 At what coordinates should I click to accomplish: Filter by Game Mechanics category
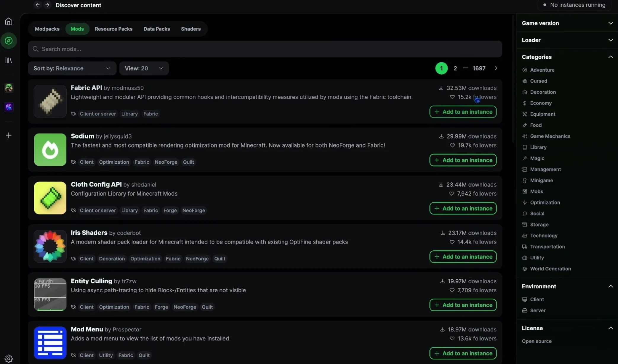546,136
